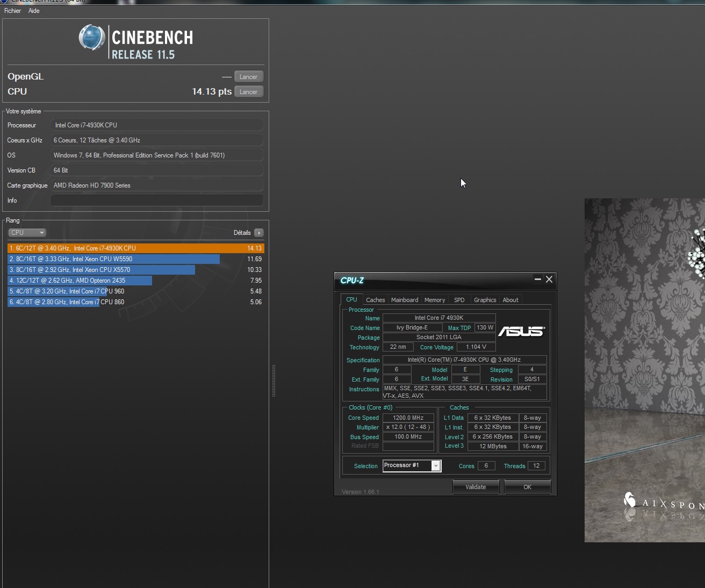Click the panel splitter handle
The height and width of the screenshot is (588, 705).
274,381
